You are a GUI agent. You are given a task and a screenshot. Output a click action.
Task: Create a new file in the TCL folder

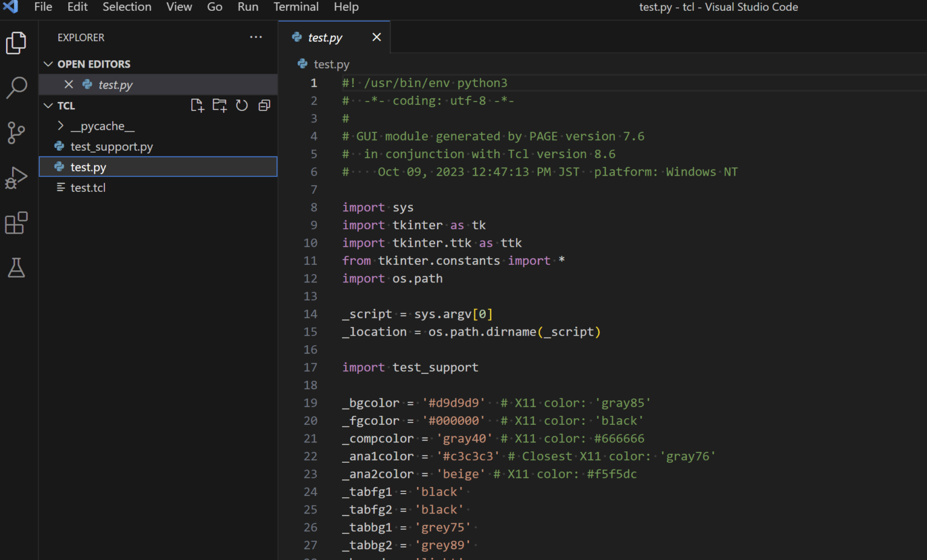[x=197, y=105]
